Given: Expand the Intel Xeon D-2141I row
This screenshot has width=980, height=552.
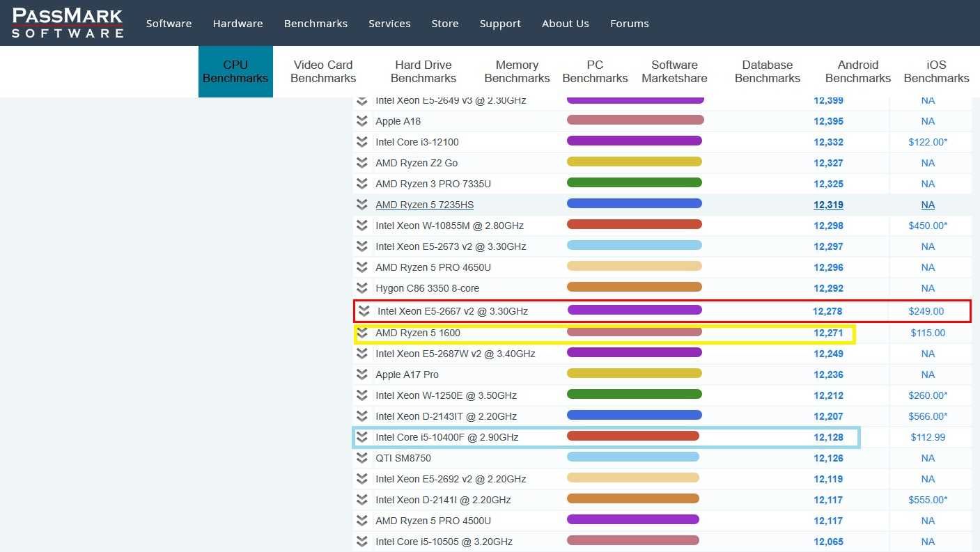Looking at the screenshot, I should [361, 500].
